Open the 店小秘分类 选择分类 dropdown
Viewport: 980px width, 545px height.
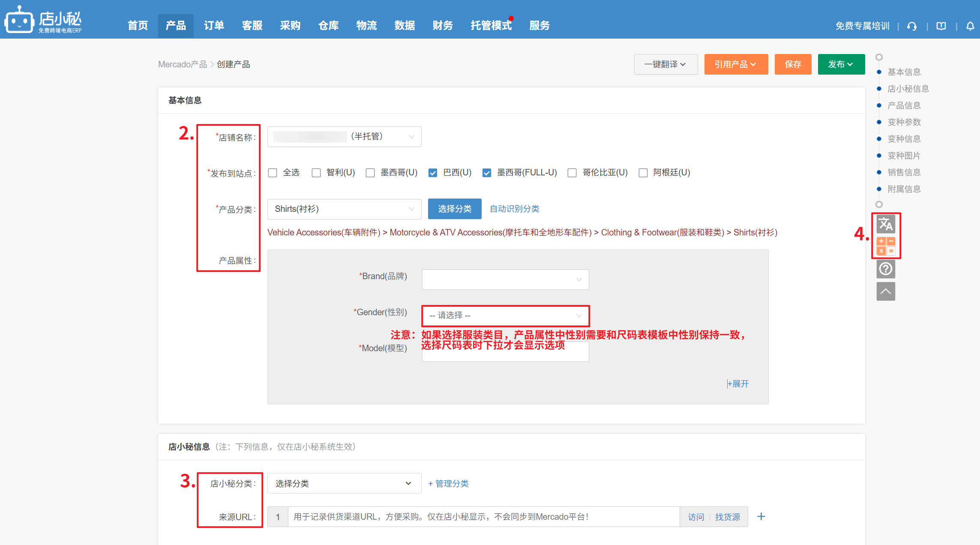click(344, 484)
